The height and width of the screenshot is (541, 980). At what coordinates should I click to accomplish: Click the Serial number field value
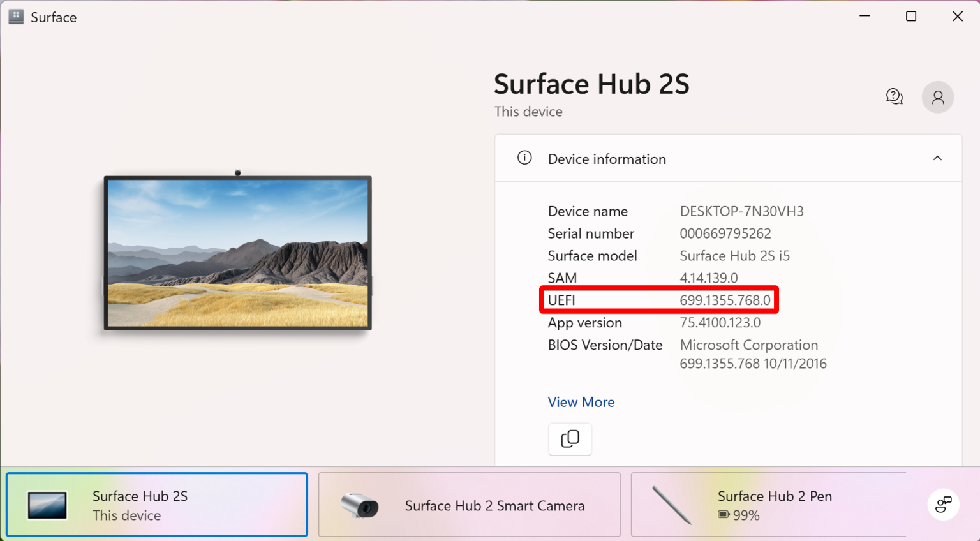click(725, 233)
